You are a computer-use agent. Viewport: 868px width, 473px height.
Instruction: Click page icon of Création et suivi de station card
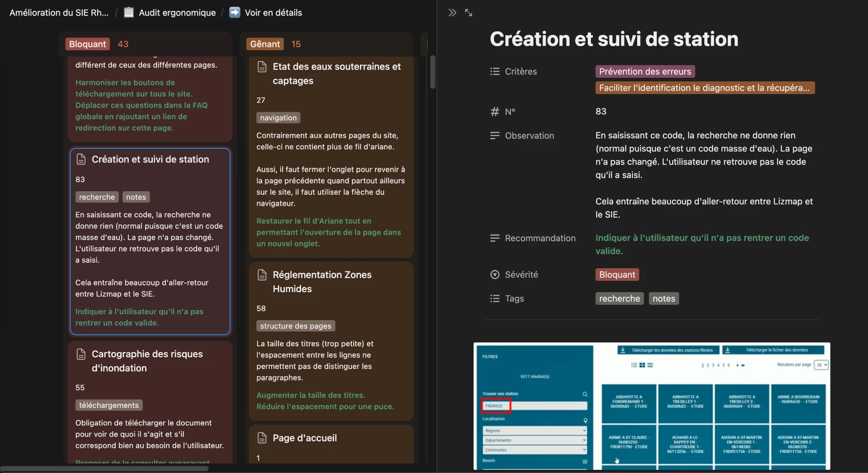pos(81,159)
